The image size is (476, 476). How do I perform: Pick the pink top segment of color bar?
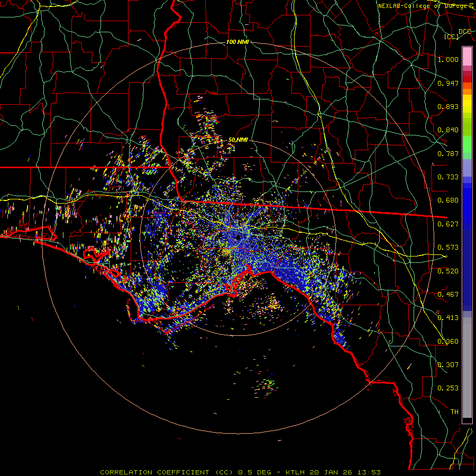[467, 56]
